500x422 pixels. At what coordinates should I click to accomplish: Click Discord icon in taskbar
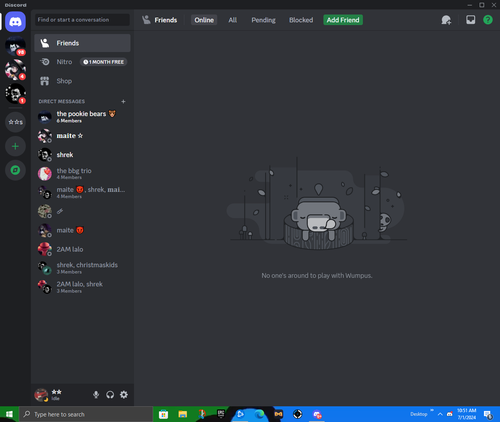[x=317, y=414]
